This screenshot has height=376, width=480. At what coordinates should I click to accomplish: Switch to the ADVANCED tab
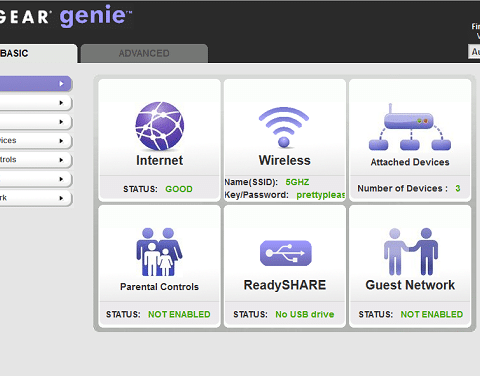click(x=144, y=53)
